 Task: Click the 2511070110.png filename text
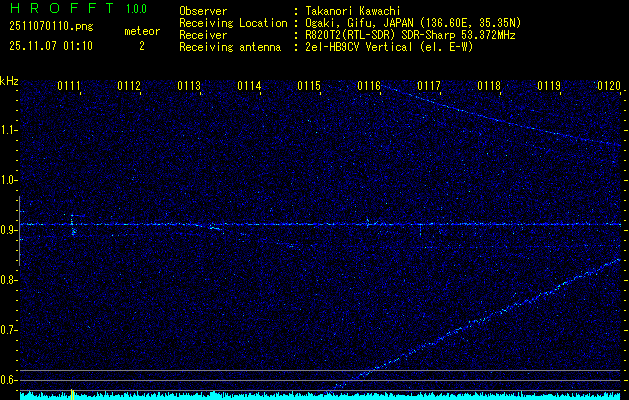click(x=51, y=27)
